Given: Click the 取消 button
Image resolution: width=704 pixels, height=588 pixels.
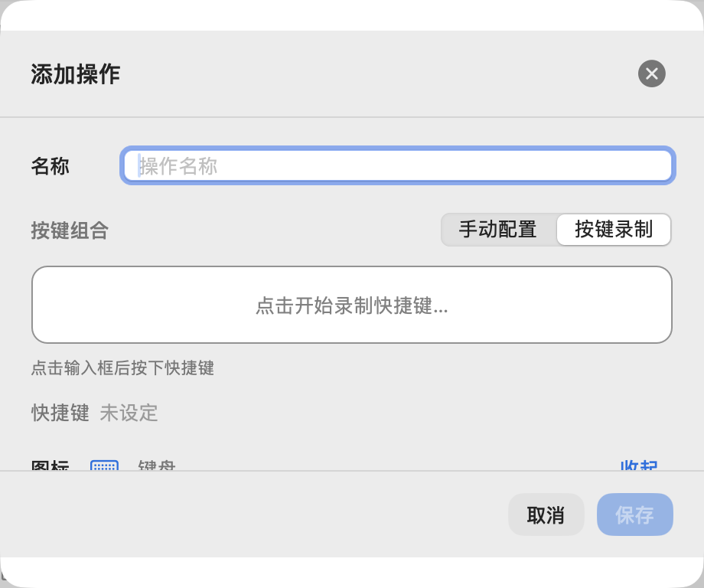Looking at the screenshot, I should [x=546, y=514].
